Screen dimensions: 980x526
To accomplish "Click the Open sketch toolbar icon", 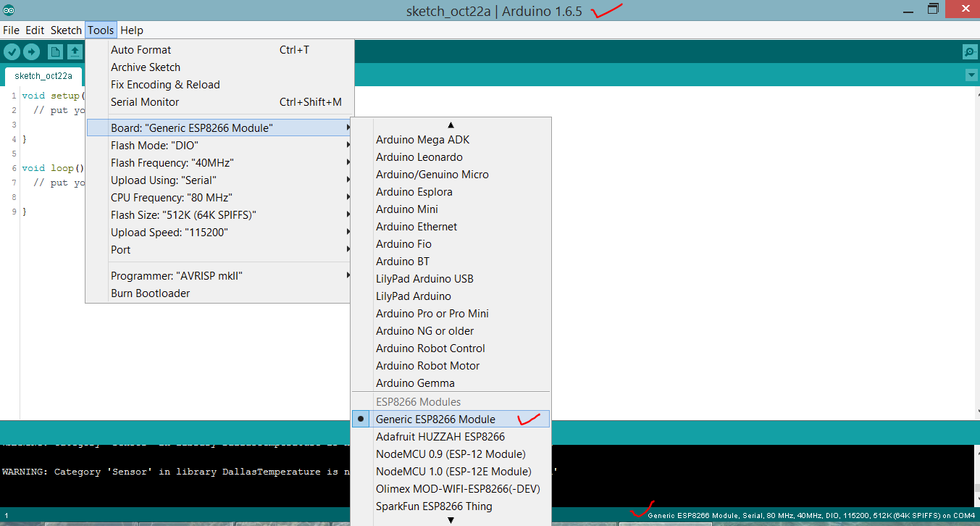I will (x=75, y=51).
